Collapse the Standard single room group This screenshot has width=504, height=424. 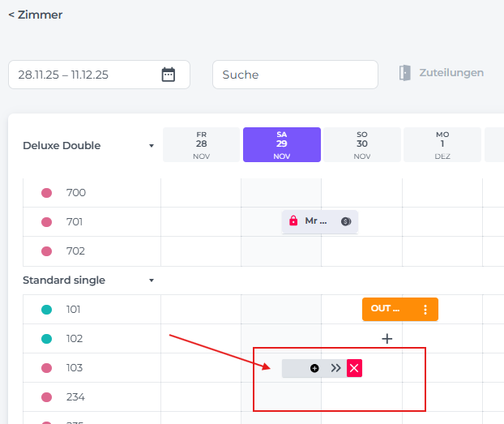pos(152,281)
